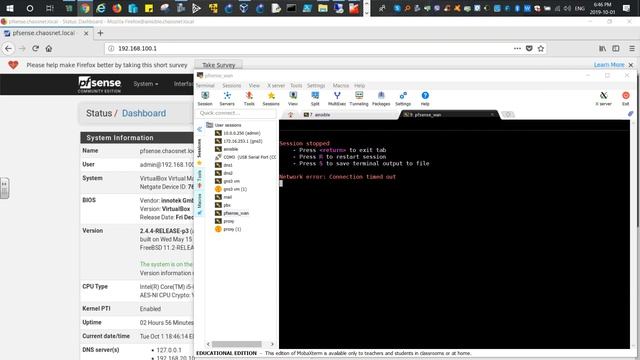Click the red Exit icon

tap(625, 98)
